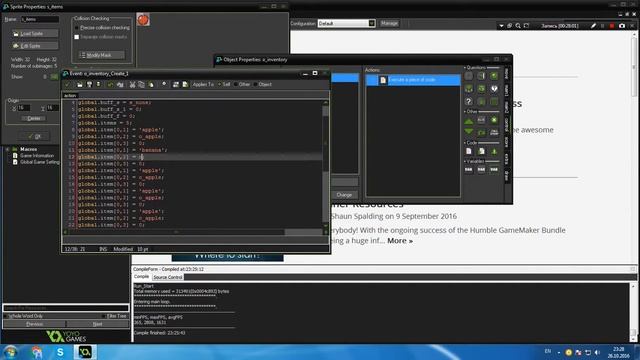Click the second VAR icon in the Variables section
The height and width of the screenshot is (360, 640).
pos(481,169)
